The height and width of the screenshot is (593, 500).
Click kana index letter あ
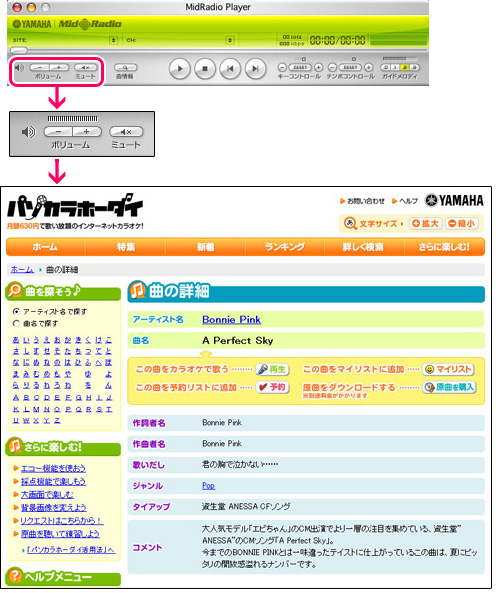[16, 340]
